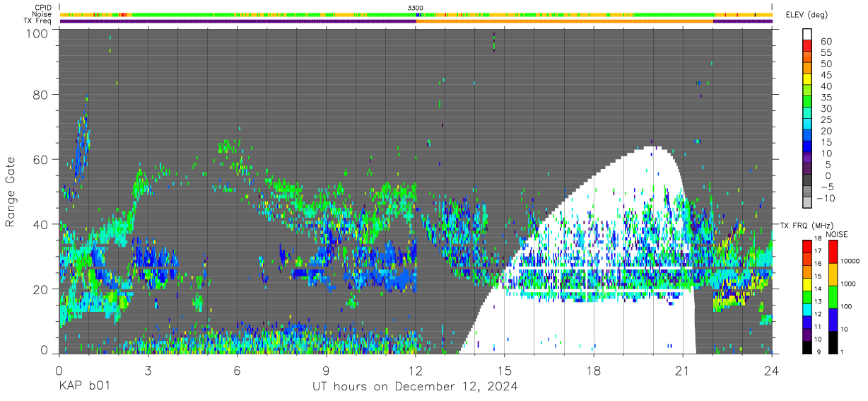Viewport: 868px width, 401px height.
Task: Select the lightest gray bottom segment of ELEV colorbar
Action: click(807, 202)
